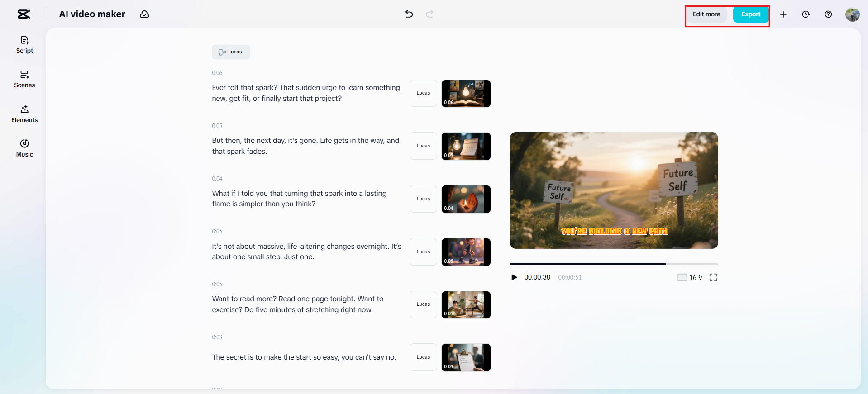
Task: Open thumbnail of 'But then, the next day' scene
Action: pyautogui.click(x=466, y=146)
